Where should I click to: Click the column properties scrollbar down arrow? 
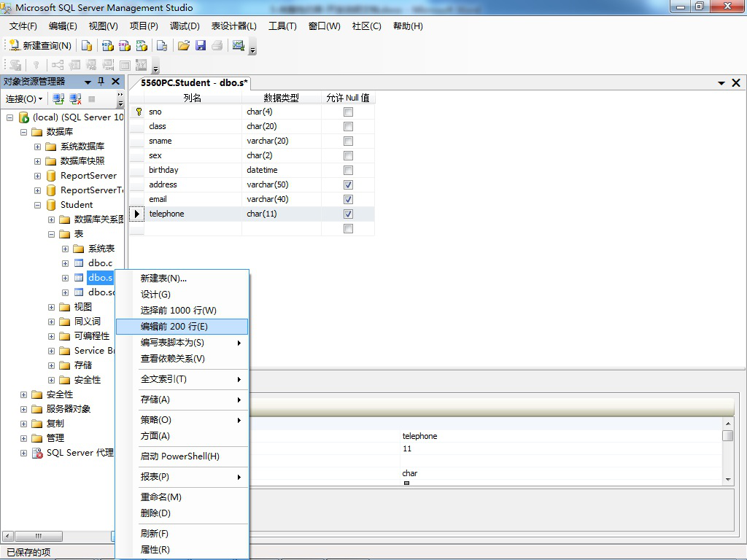727,480
